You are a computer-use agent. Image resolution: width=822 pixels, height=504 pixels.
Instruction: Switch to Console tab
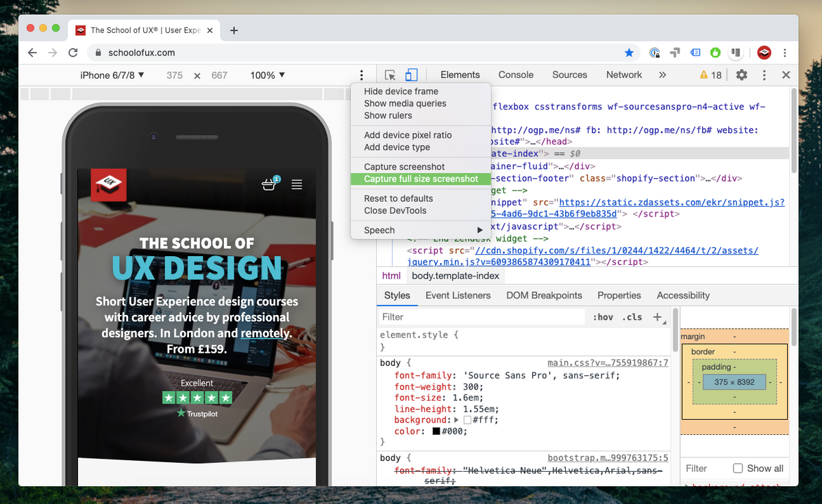516,75
